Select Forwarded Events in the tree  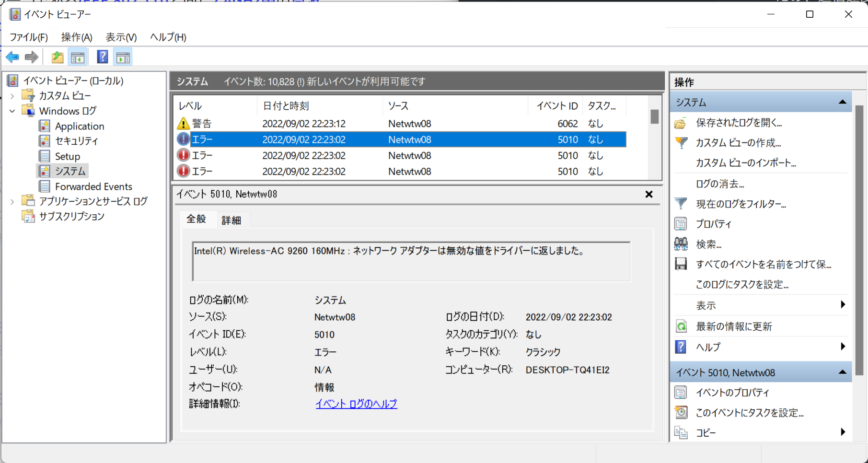(x=93, y=186)
